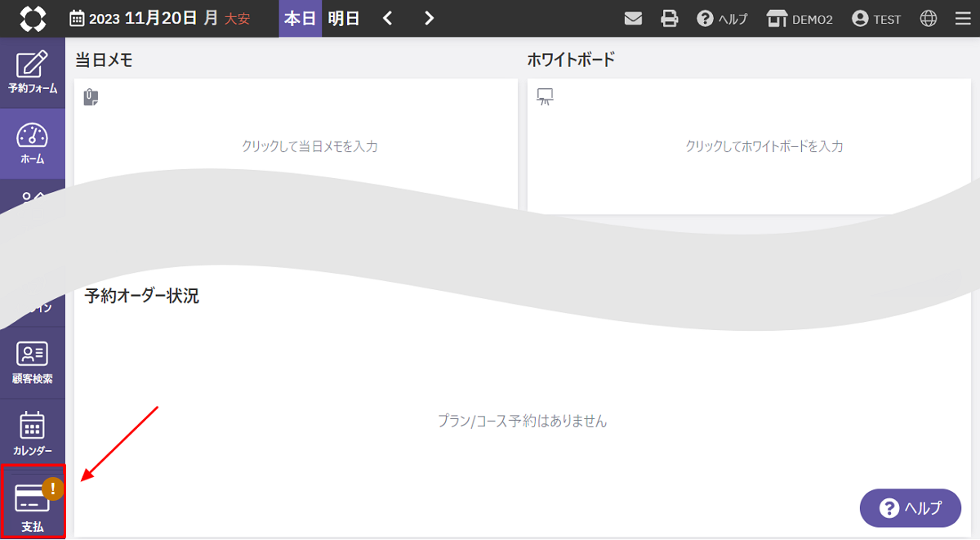This screenshot has height=540, width=980.
Task: Open カレンダー in the sidebar
Action: pos(33,434)
